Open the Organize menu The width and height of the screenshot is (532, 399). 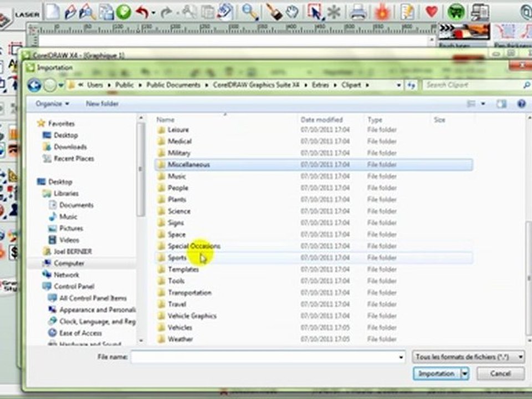click(52, 104)
